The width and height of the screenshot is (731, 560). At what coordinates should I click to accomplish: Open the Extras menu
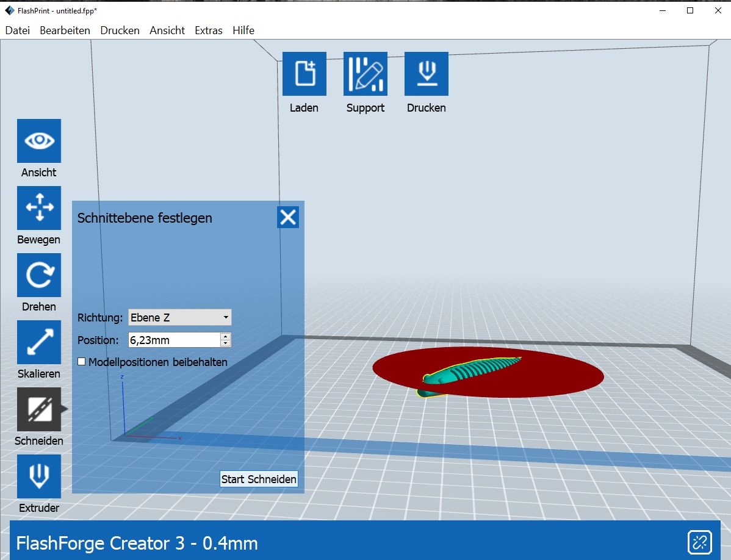coord(209,31)
